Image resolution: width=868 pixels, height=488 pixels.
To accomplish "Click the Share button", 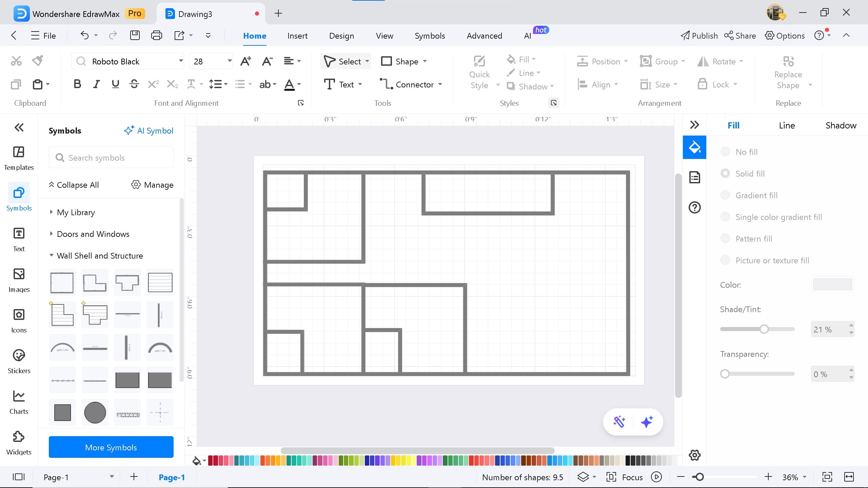I will (740, 36).
